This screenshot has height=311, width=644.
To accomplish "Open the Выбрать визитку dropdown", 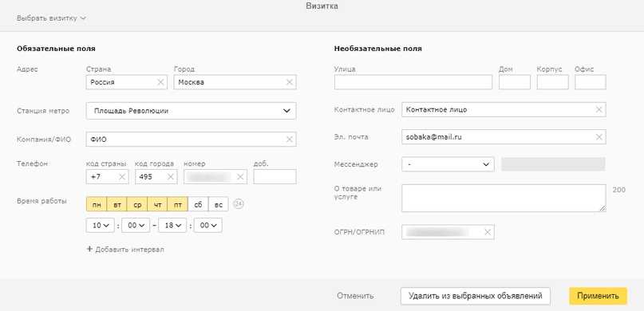I will click(51, 18).
